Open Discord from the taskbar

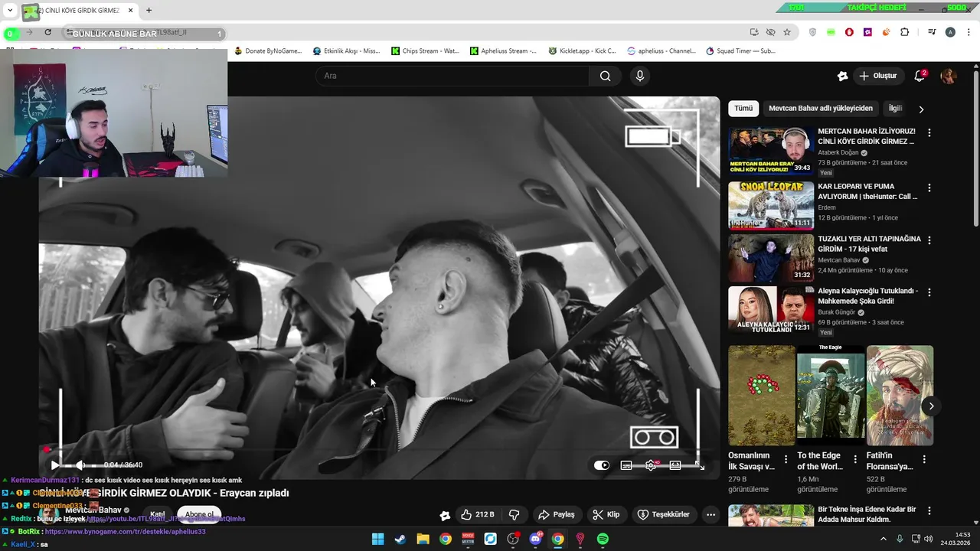[x=535, y=540]
